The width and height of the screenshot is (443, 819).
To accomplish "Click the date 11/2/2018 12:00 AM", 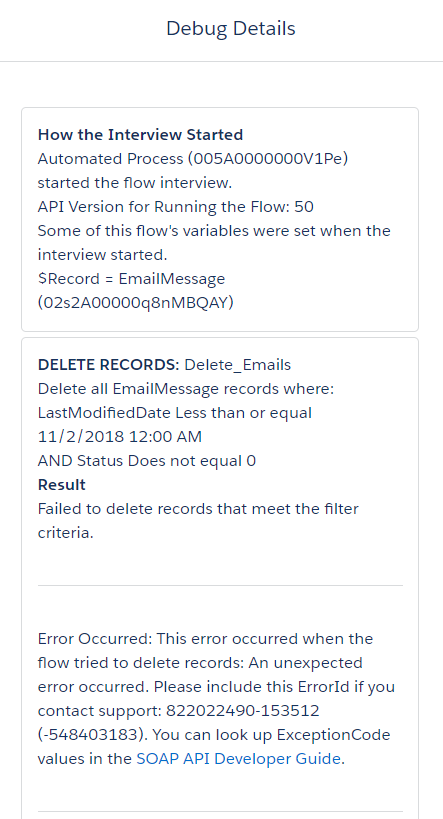I will [120, 437].
